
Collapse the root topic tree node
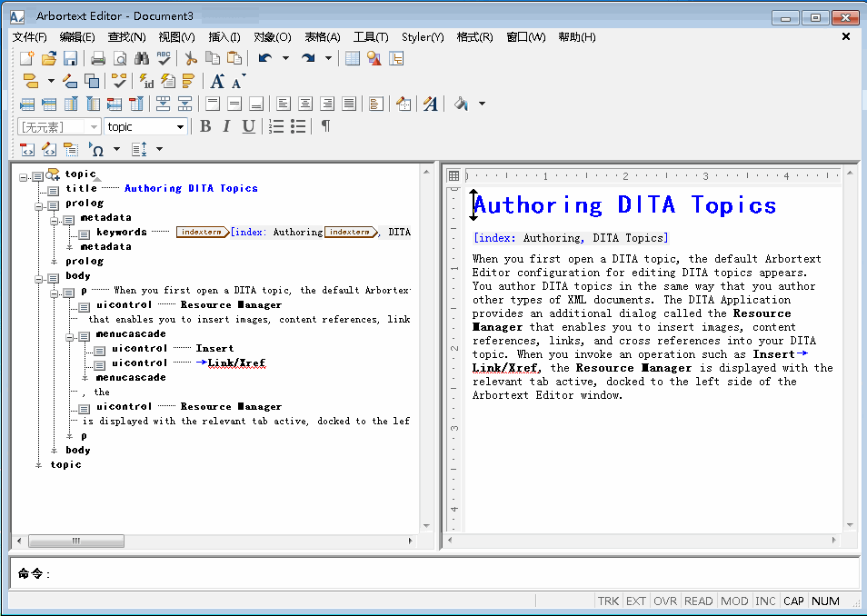[23, 177]
